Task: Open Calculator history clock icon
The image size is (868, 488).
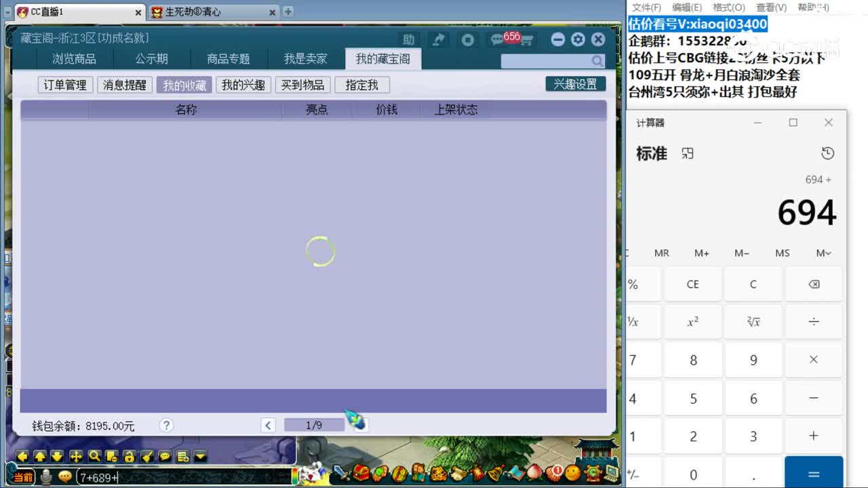Action: pos(827,153)
